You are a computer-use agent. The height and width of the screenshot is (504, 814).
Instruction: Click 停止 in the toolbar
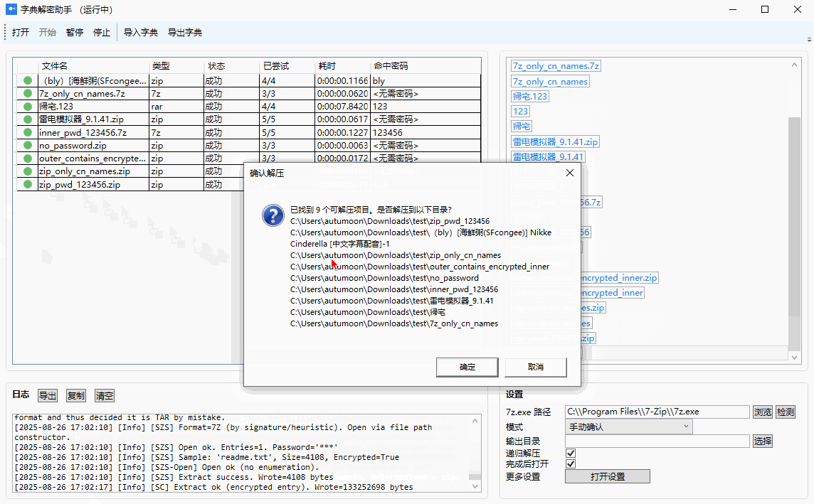(x=101, y=32)
